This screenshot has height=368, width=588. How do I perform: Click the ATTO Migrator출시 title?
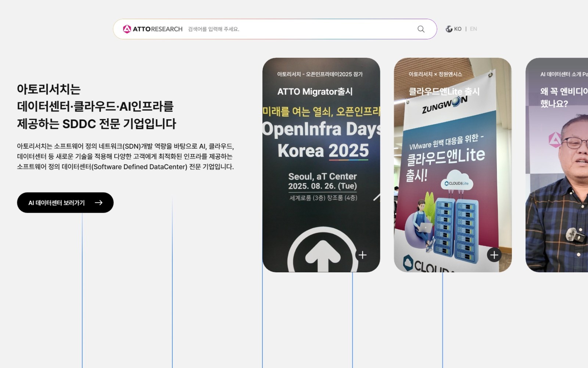[315, 92]
